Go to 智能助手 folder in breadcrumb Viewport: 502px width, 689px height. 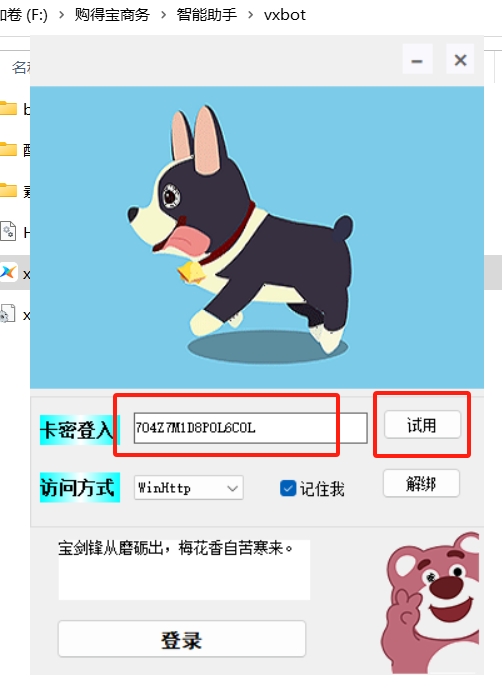207,15
